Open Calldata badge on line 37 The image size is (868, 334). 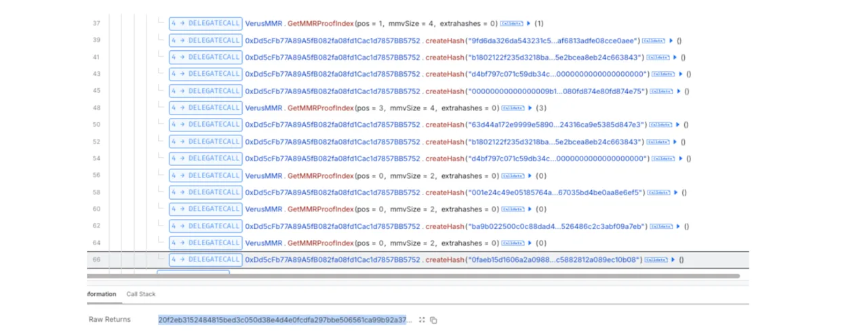coord(513,23)
